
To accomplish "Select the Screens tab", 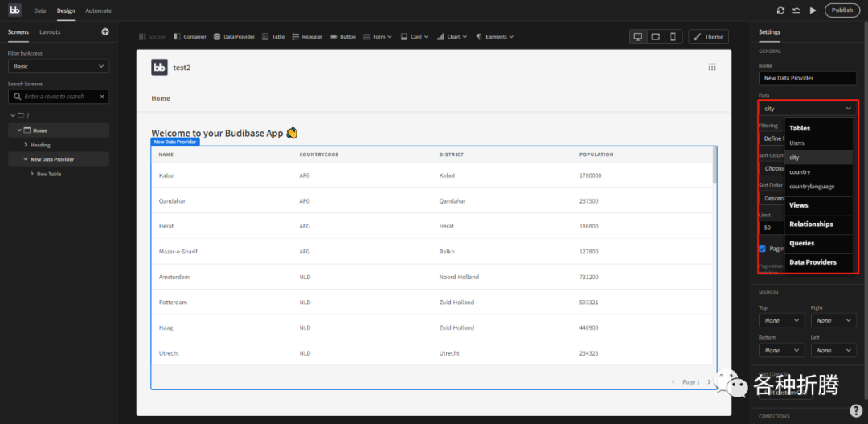I will pos(18,31).
